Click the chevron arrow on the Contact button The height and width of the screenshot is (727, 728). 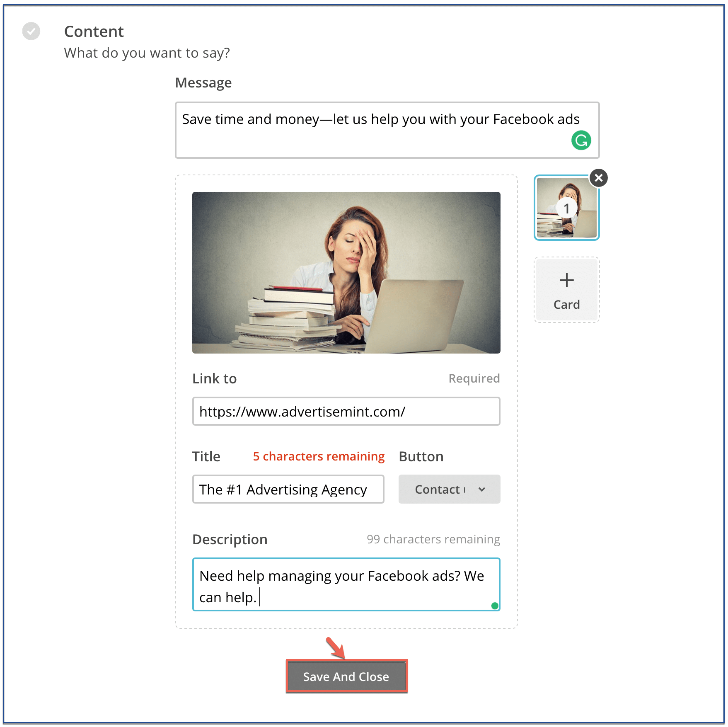tap(482, 489)
